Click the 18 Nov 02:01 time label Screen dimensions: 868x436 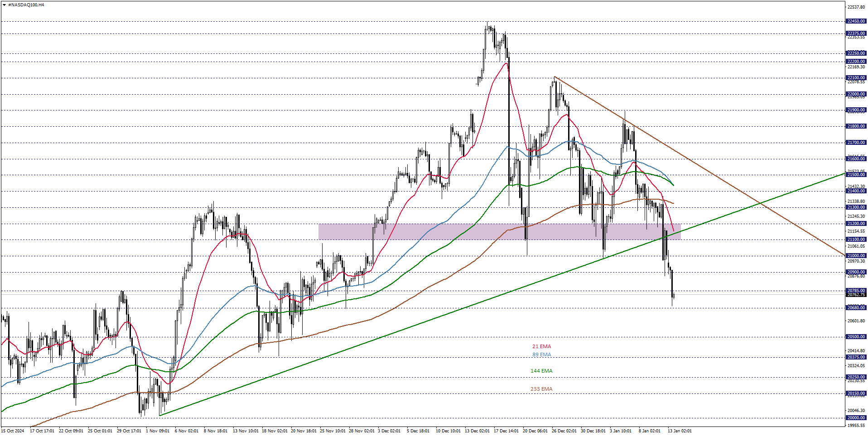click(x=275, y=431)
